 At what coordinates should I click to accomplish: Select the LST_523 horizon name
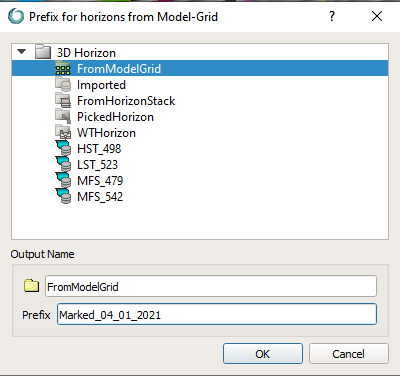point(97,165)
